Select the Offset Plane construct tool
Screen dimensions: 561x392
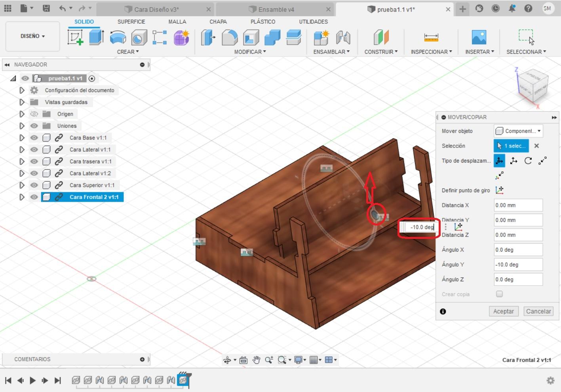tap(381, 38)
